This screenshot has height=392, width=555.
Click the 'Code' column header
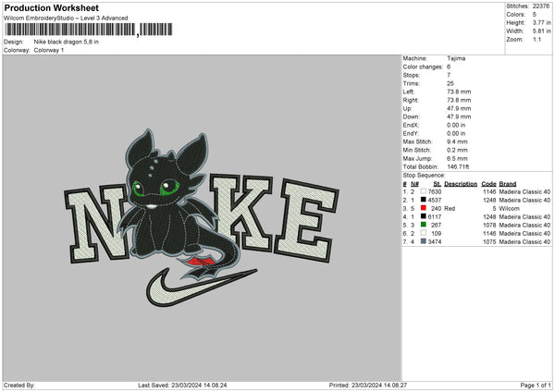(488, 184)
